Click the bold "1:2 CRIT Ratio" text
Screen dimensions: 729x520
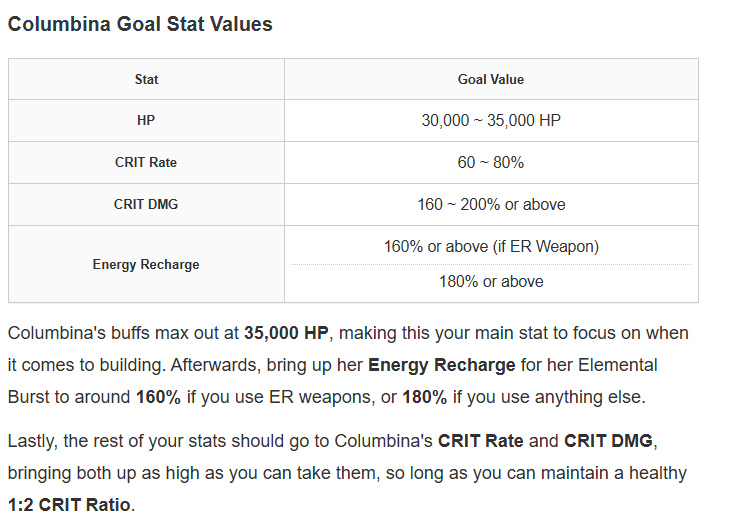coord(69,504)
